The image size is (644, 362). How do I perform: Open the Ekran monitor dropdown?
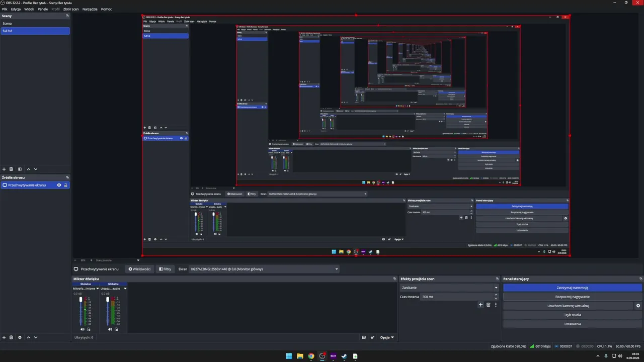[x=264, y=269]
